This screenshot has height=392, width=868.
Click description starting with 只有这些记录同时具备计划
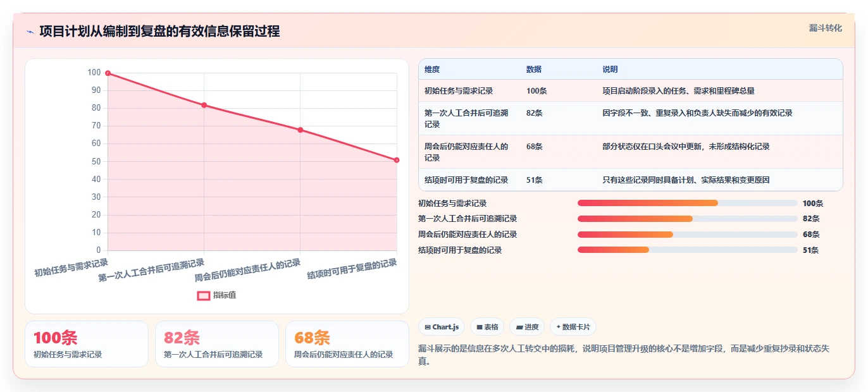pyautogui.click(x=686, y=180)
